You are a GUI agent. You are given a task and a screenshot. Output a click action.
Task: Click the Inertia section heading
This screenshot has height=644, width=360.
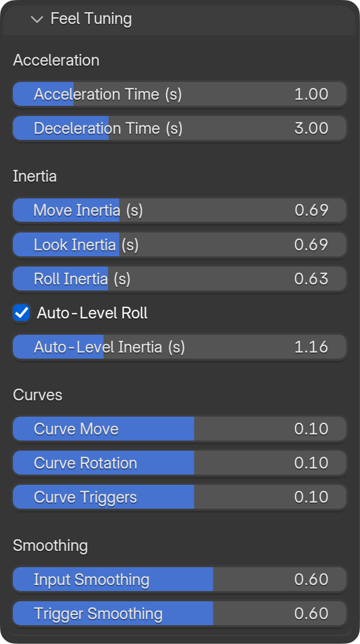point(35,177)
